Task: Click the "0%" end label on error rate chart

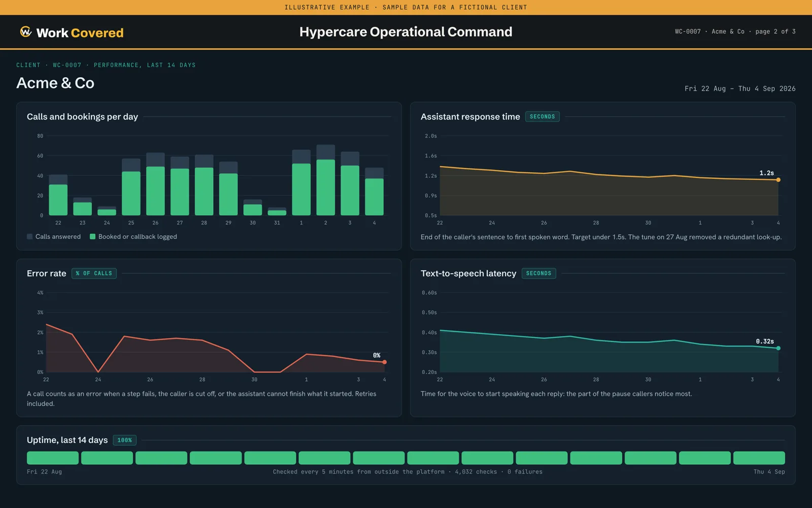Action: click(x=377, y=356)
